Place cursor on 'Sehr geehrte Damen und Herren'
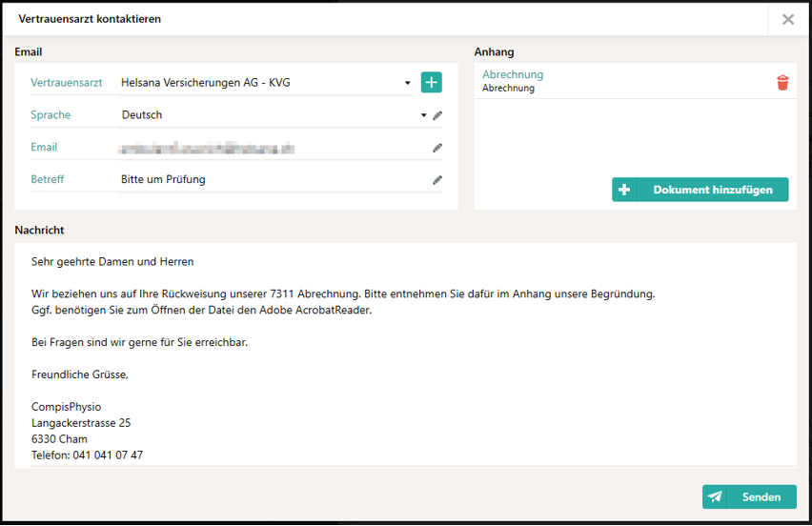The width and height of the screenshot is (812, 526). pos(112,261)
